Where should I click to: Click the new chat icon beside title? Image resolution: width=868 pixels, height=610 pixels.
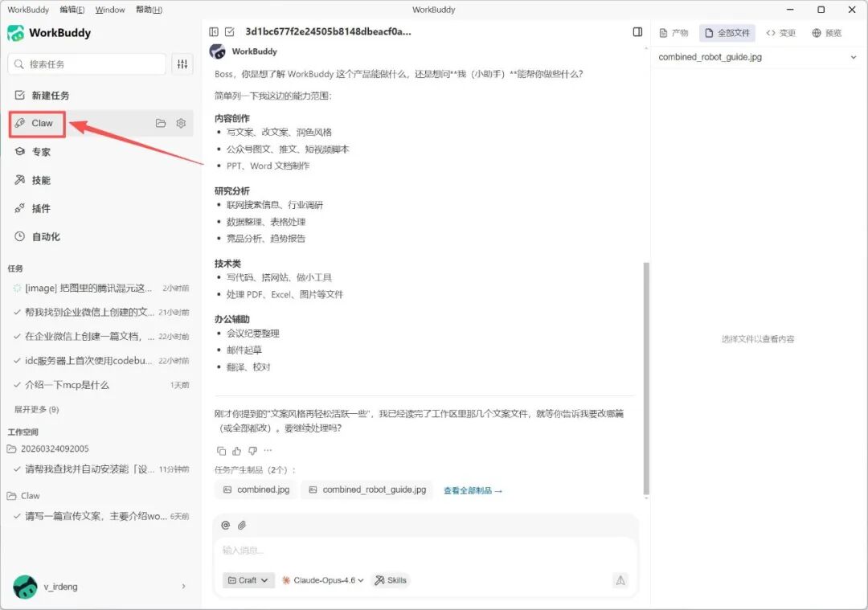point(230,32)
